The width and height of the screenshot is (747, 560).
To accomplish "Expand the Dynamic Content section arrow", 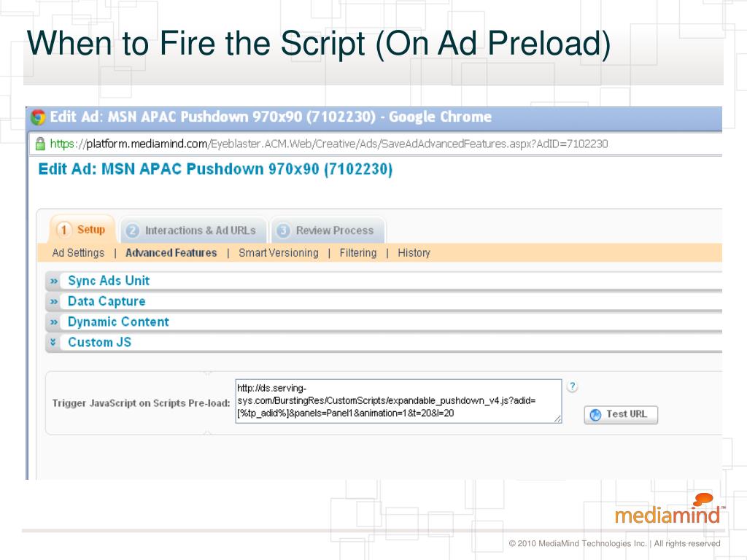I will 54,322.
